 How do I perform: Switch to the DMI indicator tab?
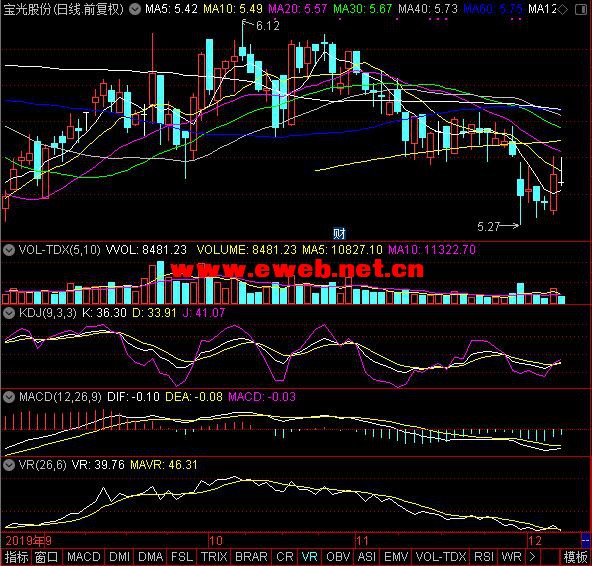tap(119, 557)
